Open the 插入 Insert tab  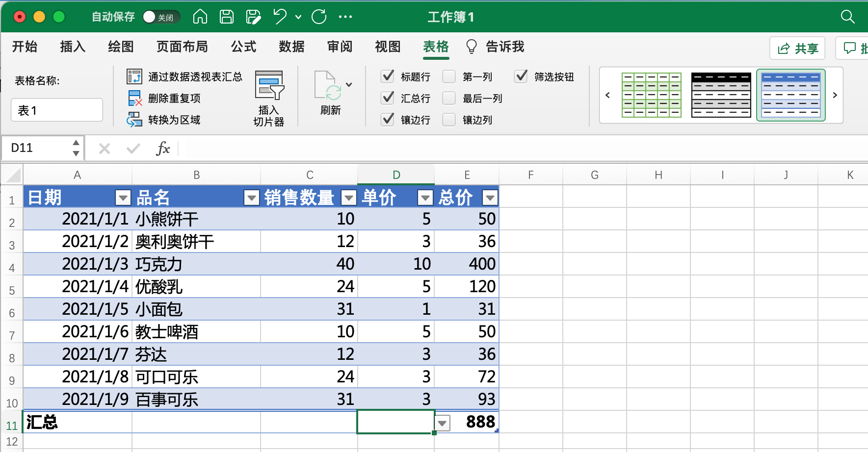[x=73, y=47]
